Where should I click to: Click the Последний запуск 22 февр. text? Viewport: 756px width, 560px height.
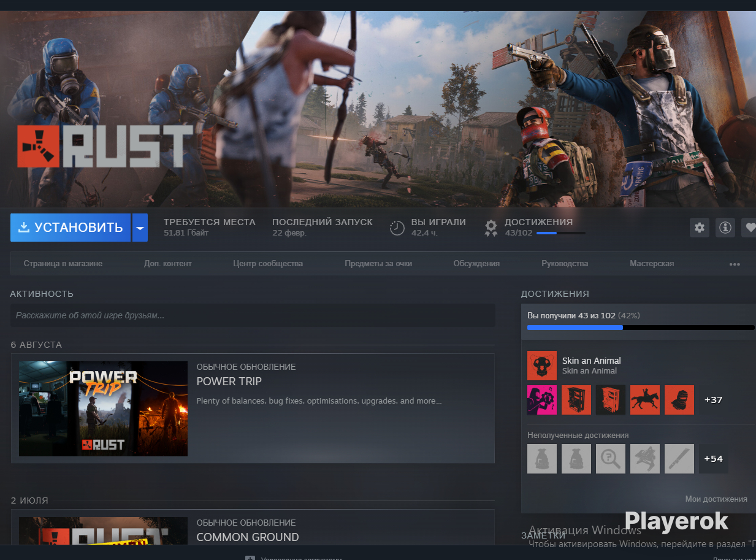pos(323,227)
